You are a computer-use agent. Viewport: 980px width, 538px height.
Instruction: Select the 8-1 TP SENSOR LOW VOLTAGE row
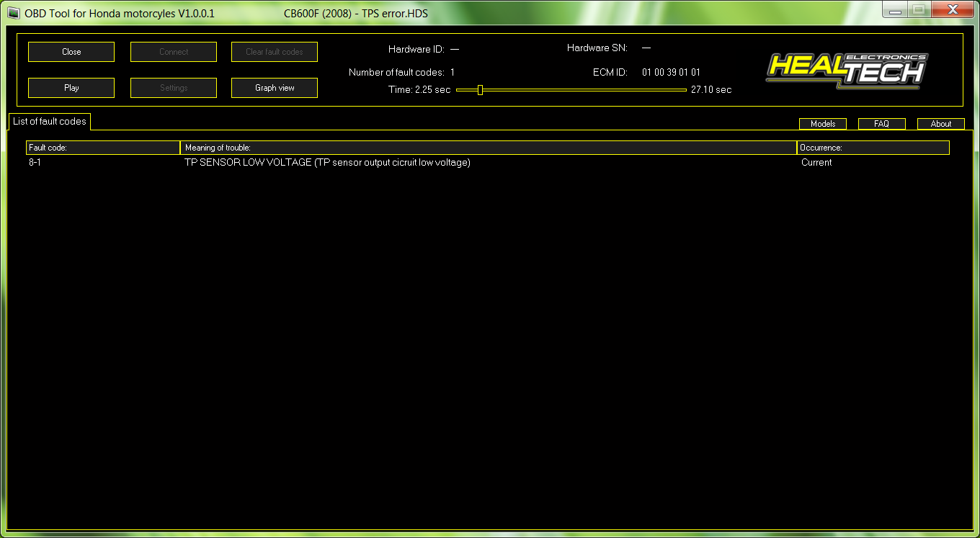327,163
